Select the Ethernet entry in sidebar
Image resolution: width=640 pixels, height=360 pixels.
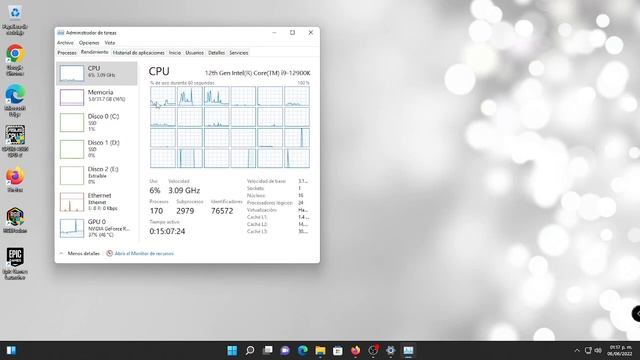coord(97,202)
